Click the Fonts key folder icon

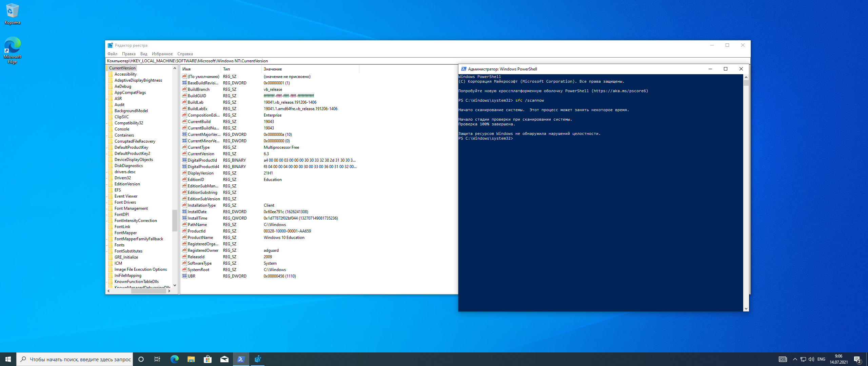tap(111, 245)
